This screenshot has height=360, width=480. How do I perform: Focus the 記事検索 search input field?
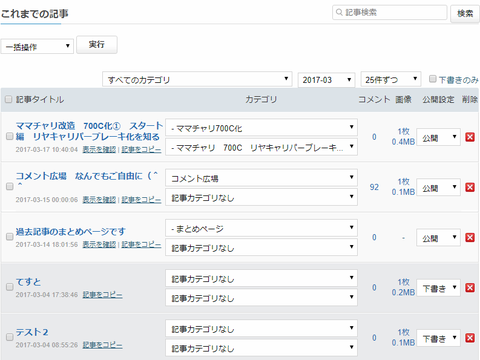click(x=389, y=13)
